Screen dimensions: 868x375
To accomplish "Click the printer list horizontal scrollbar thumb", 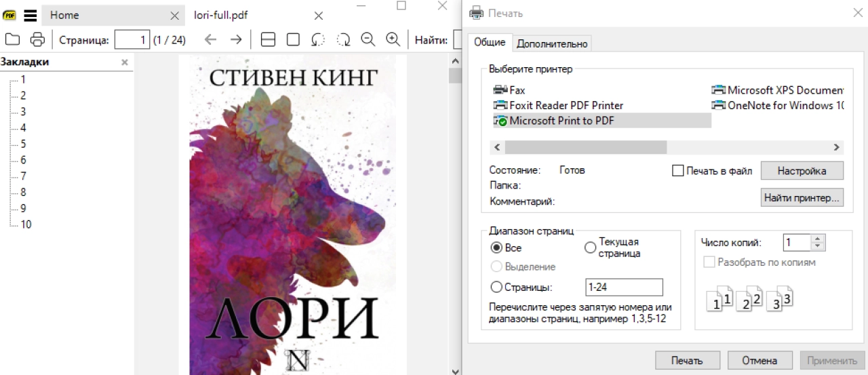I will [x=586, y=147].
